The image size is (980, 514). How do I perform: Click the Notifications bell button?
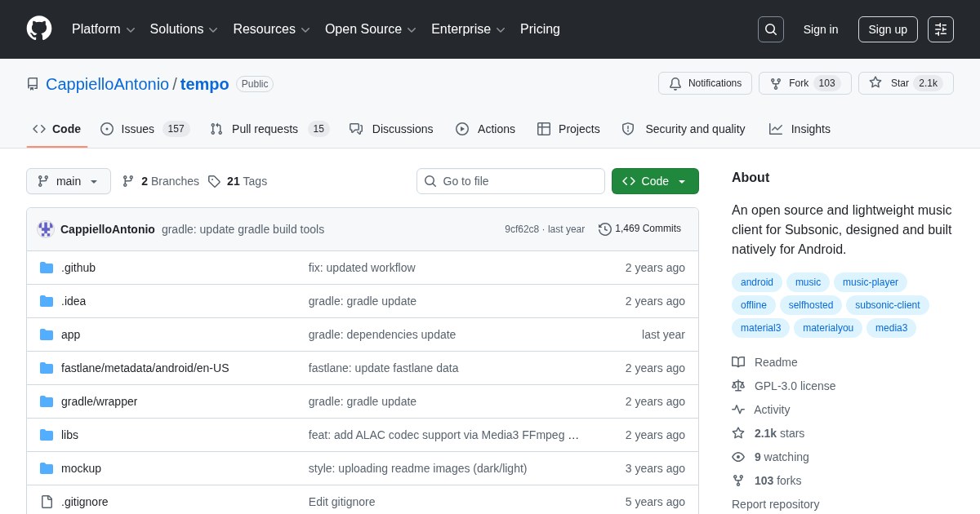coord(705,83)
